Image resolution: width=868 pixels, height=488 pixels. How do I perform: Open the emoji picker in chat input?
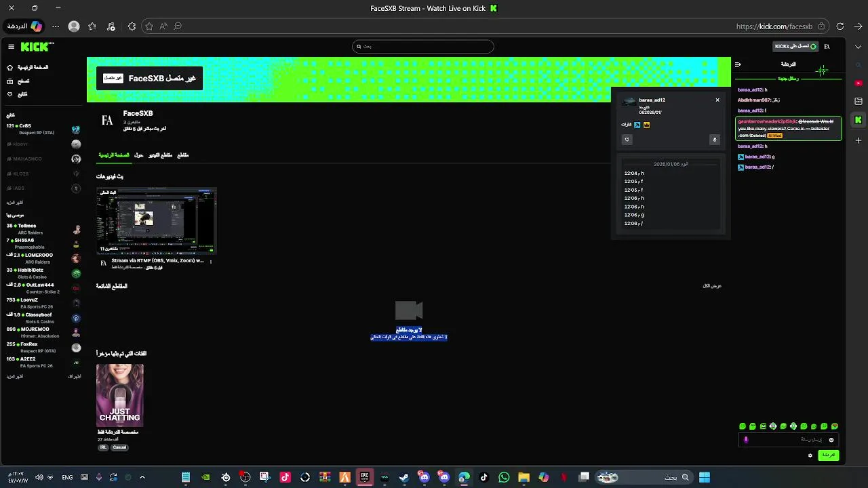pyautogui.click(x=831, y=440)
